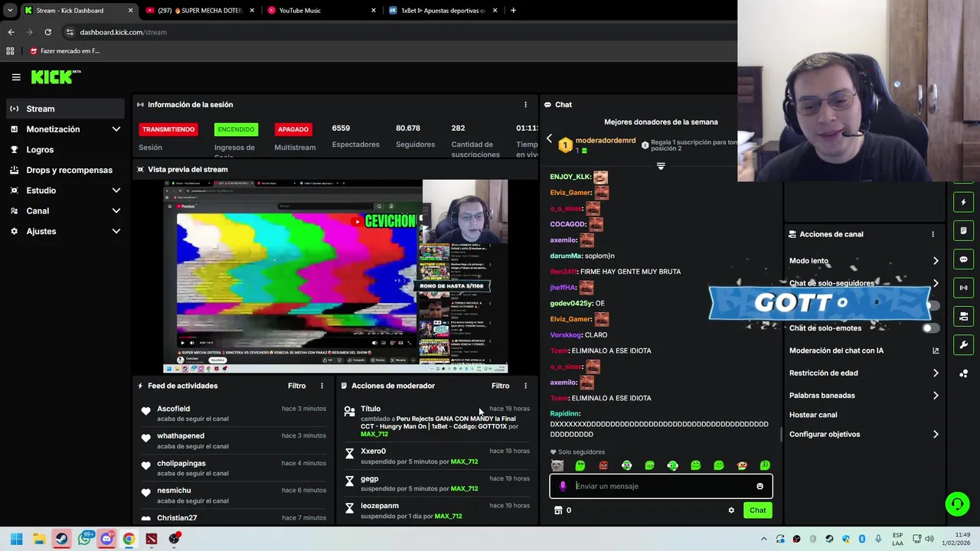The width and height of the screenshot is (980, 551).
Task: Open Logros in the left sidebar
Action: [65, 150]
